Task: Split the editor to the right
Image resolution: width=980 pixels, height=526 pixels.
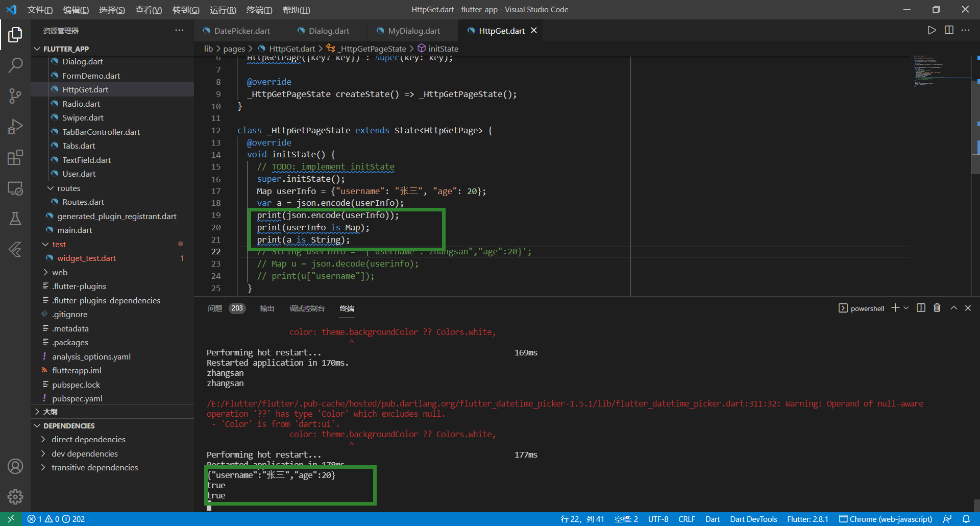Action: 949,31
